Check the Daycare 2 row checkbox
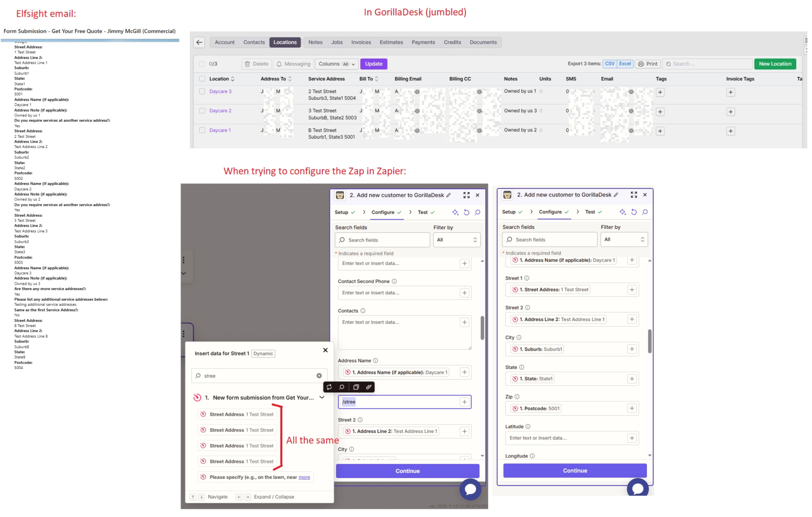The image size is (812, 517). pos(202,110)
